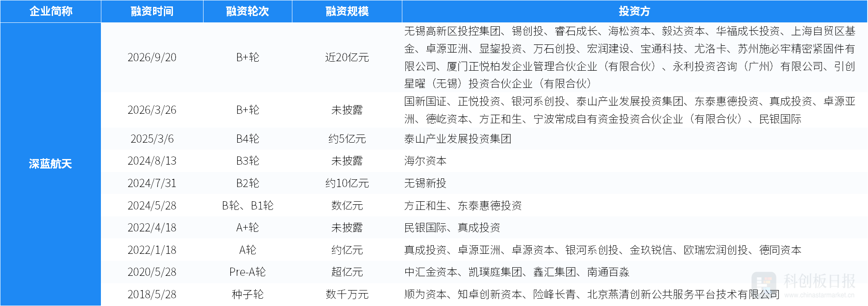Viewport: 868px width, 306px height.
Task: Click the 近20亿元 amount cell
Action: click(x=347, y=57)
